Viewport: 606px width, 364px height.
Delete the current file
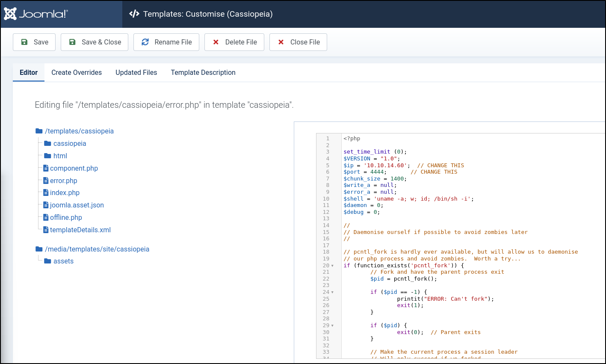click(x=234, y=42)
